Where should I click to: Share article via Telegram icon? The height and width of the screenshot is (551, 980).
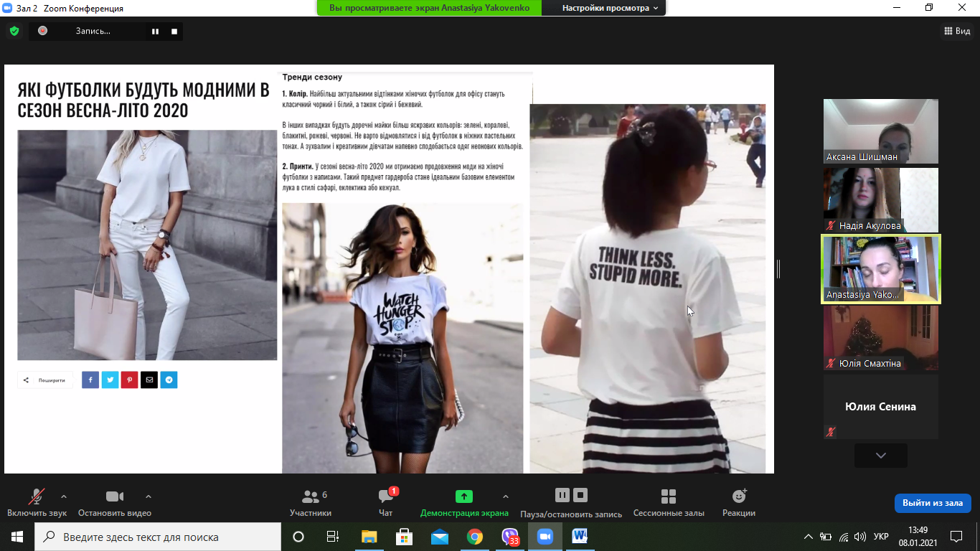point(169,380)
